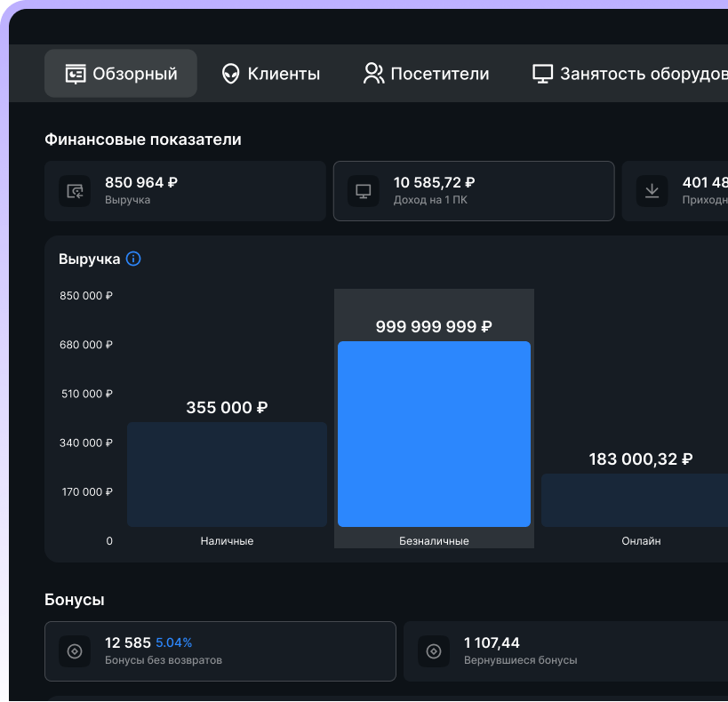Screen dimensions: 728x702
Task: Click the 5.04% bonus percentage
Action: (173, 642)
